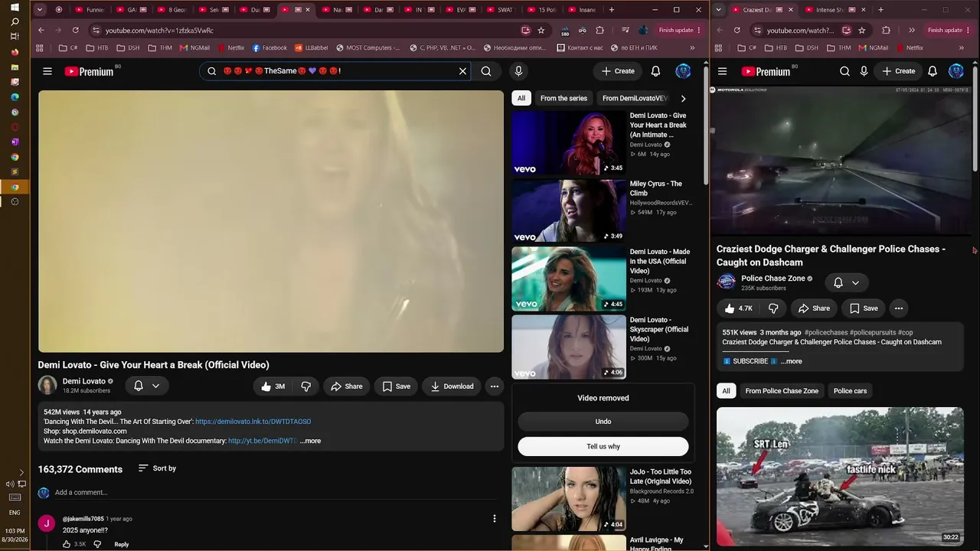
Task: Start voice search in the left YouTube window
Action: (518, 71)
